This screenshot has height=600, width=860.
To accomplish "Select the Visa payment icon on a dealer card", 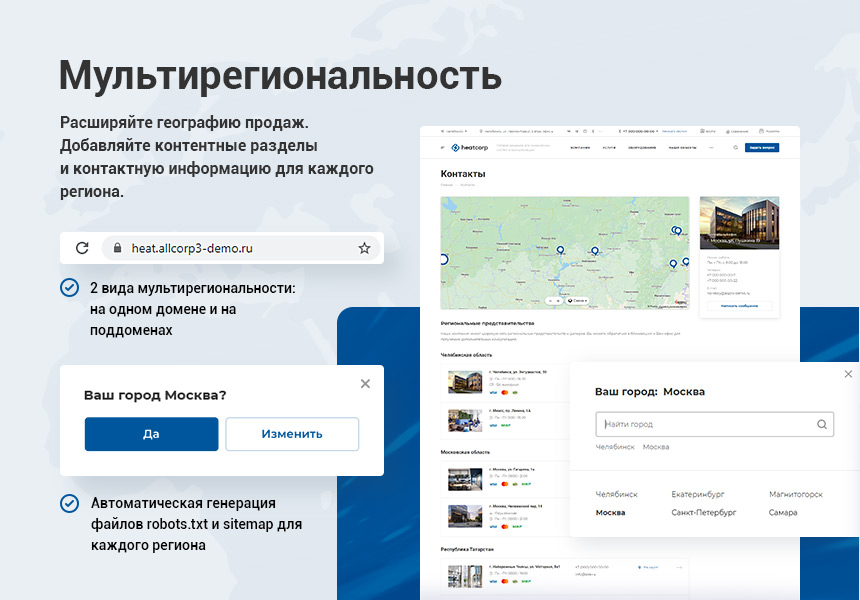I will (x=492, y=393).
